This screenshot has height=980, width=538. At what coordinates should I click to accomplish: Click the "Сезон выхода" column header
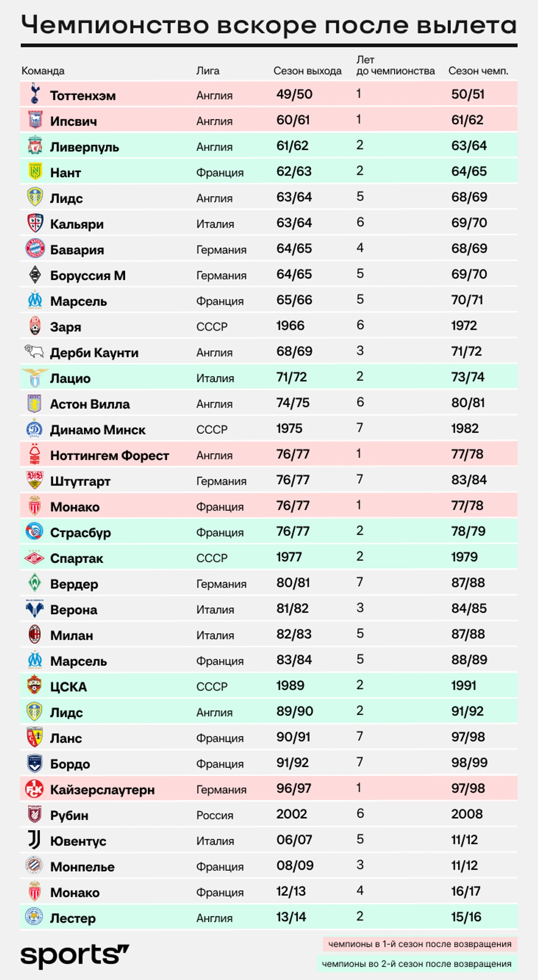pos(307,71)
